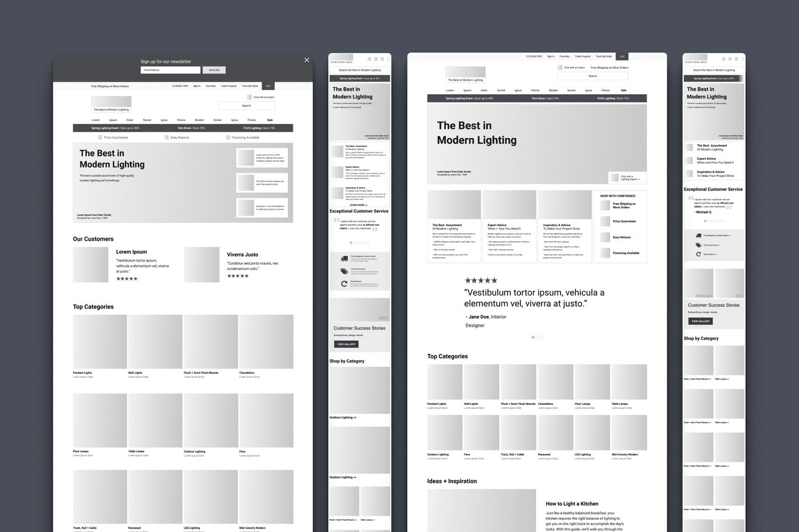Screen dimensions: 799x532
Task: Click the Subscribe button
Action: click(214, 70)
